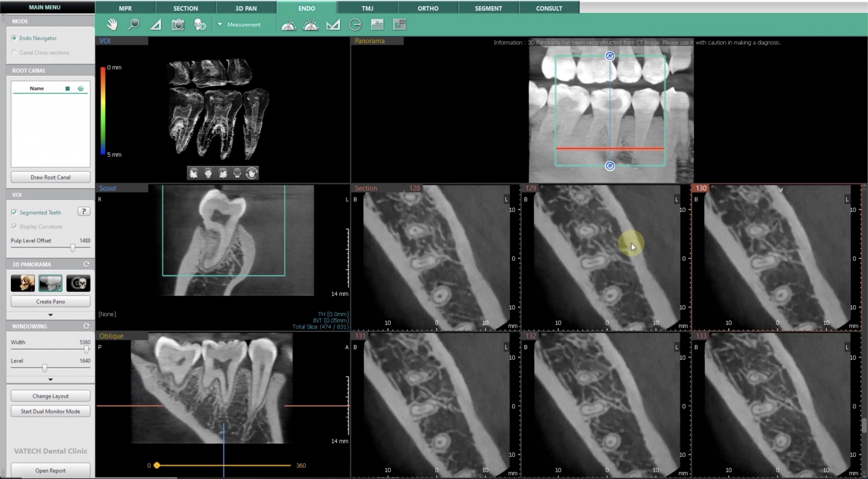The image size is (868, 479).
Task: Switch to the 3D PAN tab
Action: tap(246, 8)
